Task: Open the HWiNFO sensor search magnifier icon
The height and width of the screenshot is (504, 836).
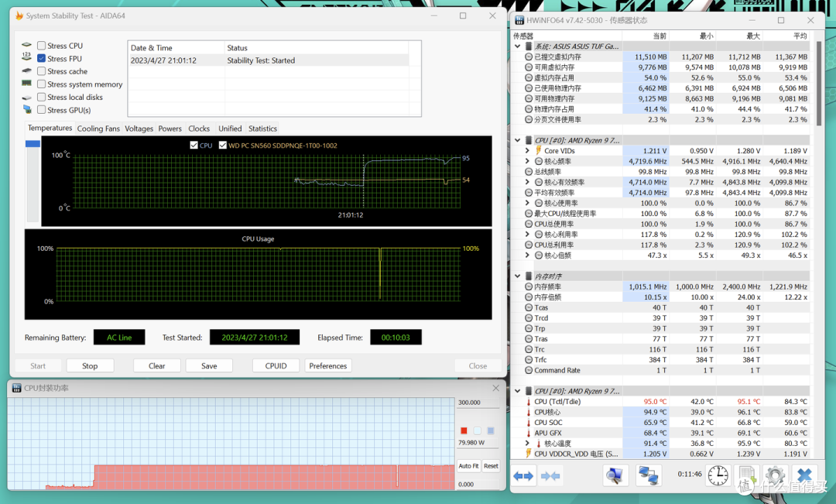Action: [615, 475]
